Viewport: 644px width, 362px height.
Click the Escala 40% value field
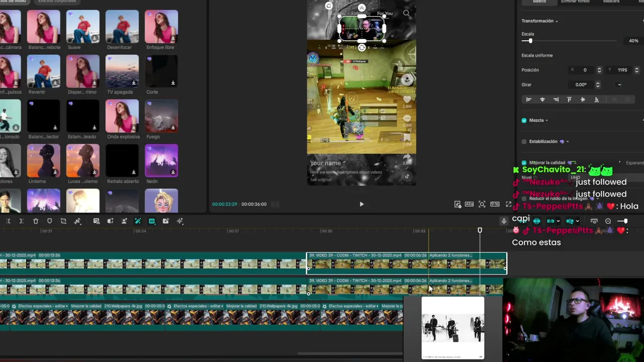pos(633,41)
